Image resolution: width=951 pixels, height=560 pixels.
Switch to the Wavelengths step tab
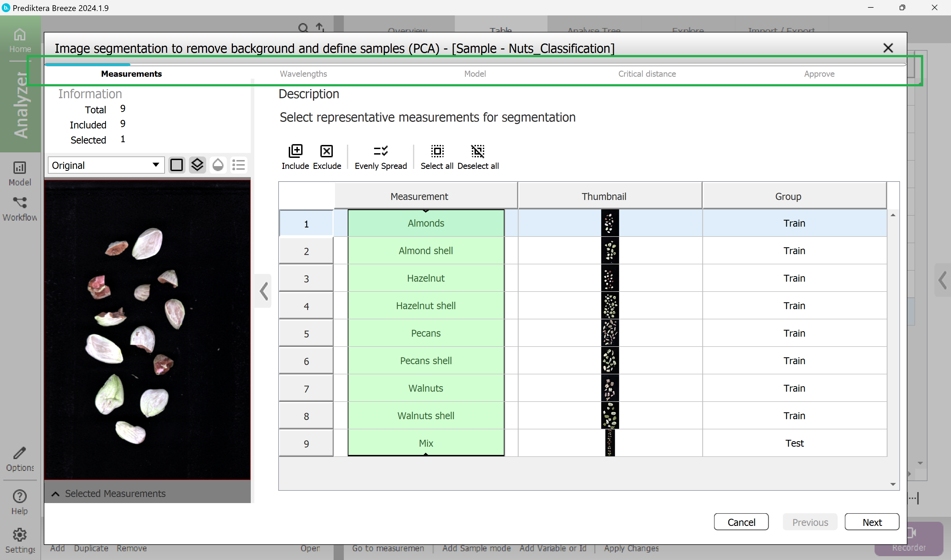tap(304, 74)
